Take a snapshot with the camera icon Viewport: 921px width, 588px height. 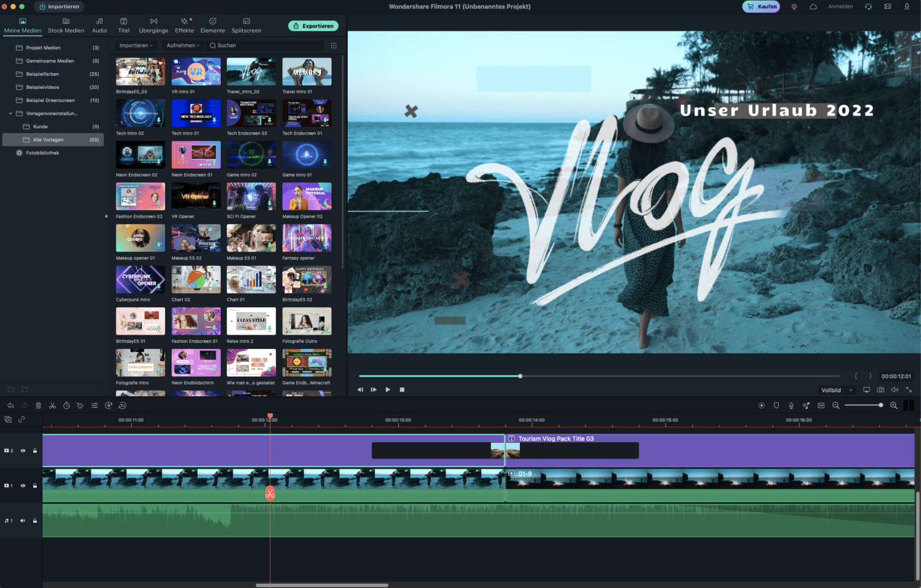pyautogui.click(x=880, y=390)
